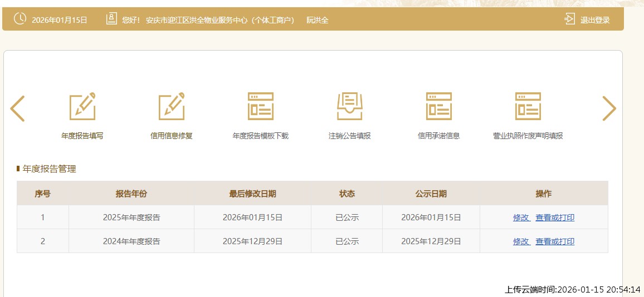Viewport: 644px width, 297px height.
Task: Select the 注销公告填报 inbox icon
Action: pyautogui.click(x=349, y=106)
